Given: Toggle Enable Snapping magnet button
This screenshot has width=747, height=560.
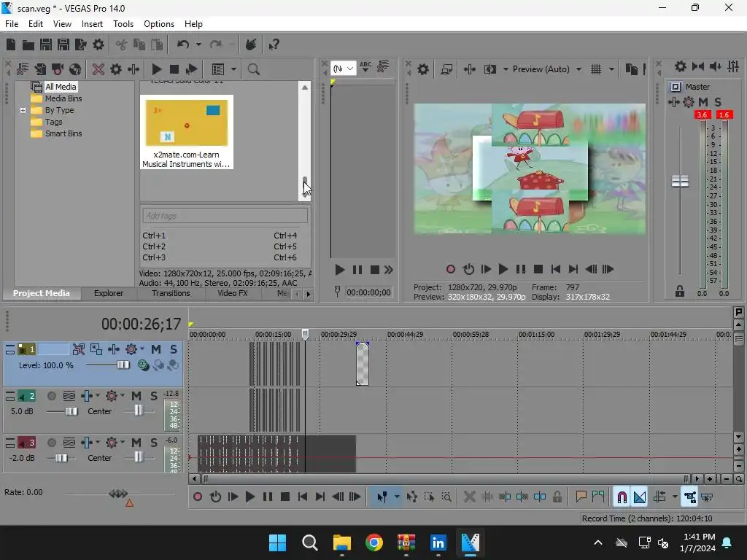Looking at the screenshot, I should coord(622,497).
